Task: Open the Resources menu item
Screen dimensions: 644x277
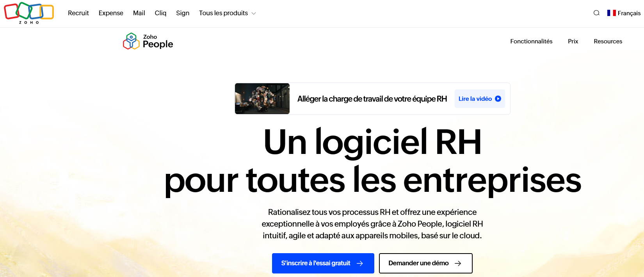Action: coord(608,41)
